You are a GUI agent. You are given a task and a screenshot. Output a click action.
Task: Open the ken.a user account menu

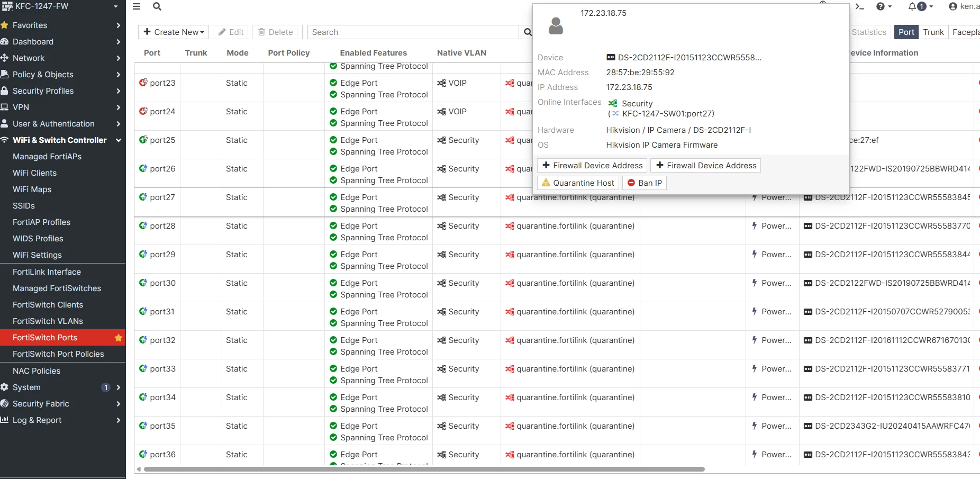pos(964,6)
